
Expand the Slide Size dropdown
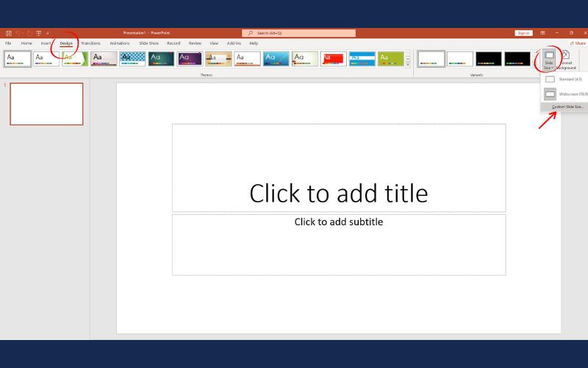click(x=549, y=60)
